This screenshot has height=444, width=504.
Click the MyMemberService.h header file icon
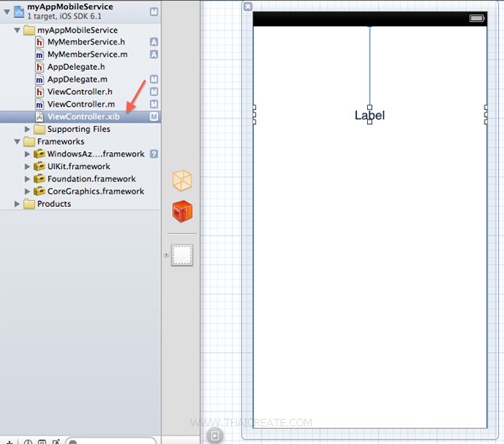pyautogui.click(x=39, y=42)
